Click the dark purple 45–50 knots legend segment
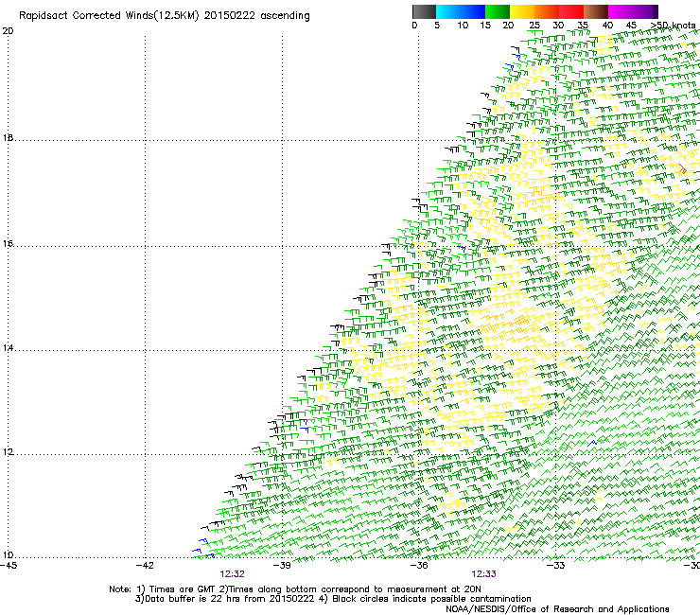 point(645,11)
